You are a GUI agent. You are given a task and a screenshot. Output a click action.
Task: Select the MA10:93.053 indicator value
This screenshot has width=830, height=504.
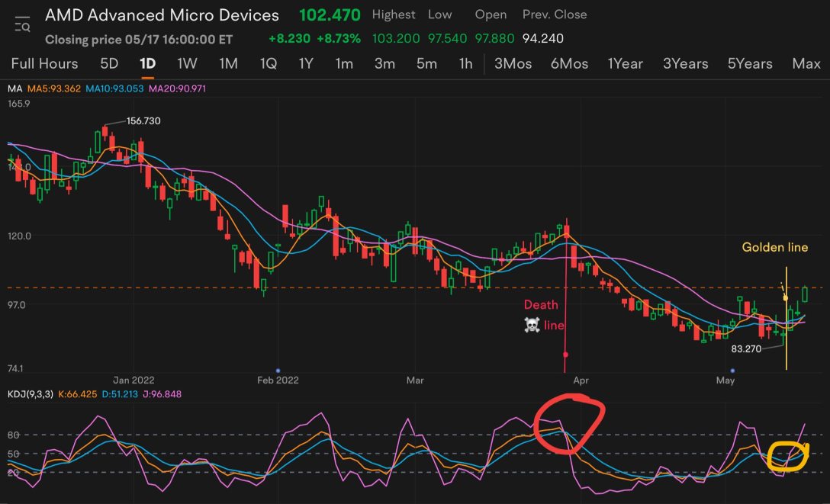(x=114, y=89)
